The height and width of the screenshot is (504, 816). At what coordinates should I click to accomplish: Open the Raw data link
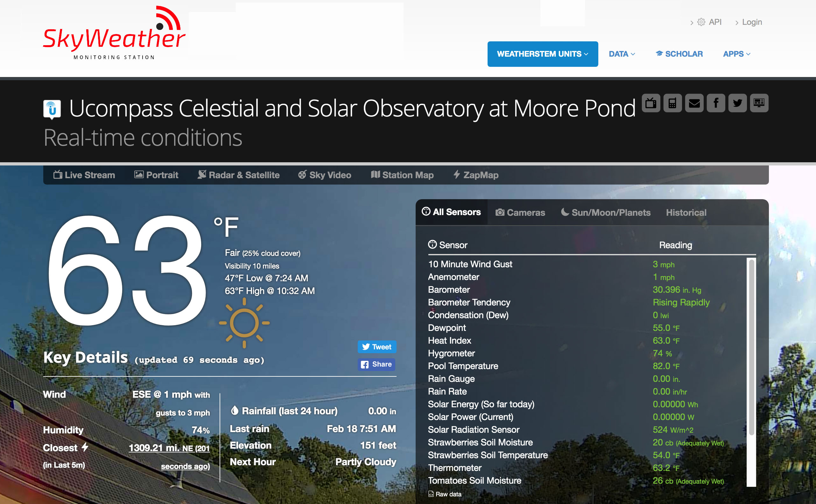pos(445,494)
